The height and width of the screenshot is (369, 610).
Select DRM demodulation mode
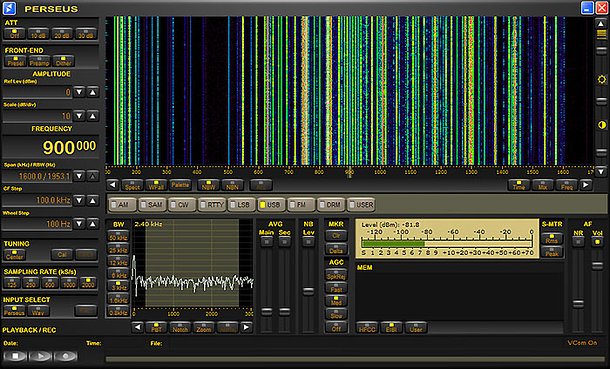pyautogui.click(x=331, y=205)
